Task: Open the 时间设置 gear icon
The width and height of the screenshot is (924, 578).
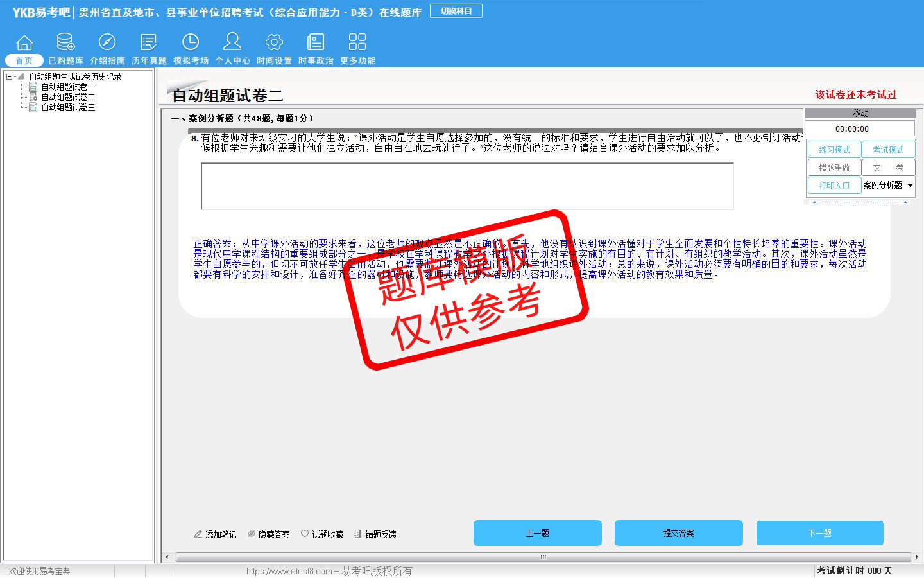Action: pos(274,43)
